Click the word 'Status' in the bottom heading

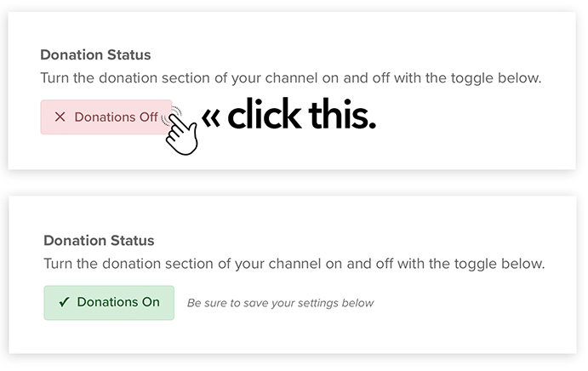[x=133, y=241]
